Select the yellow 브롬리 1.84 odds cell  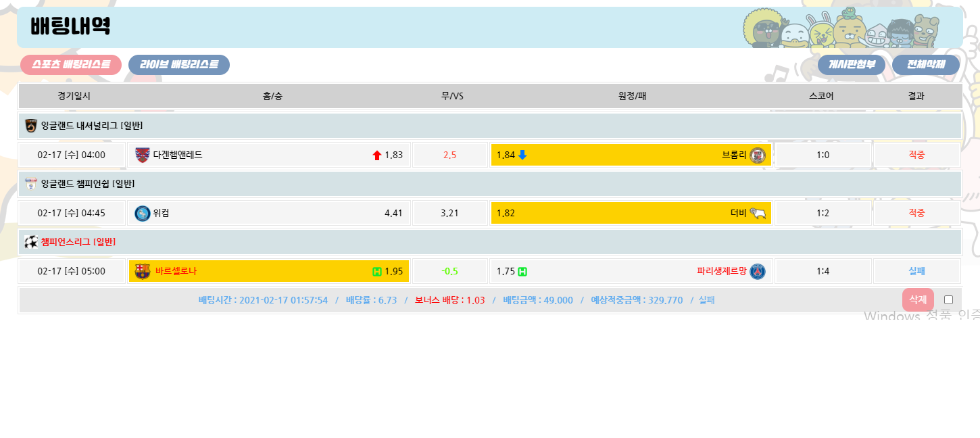click(631, 155)
